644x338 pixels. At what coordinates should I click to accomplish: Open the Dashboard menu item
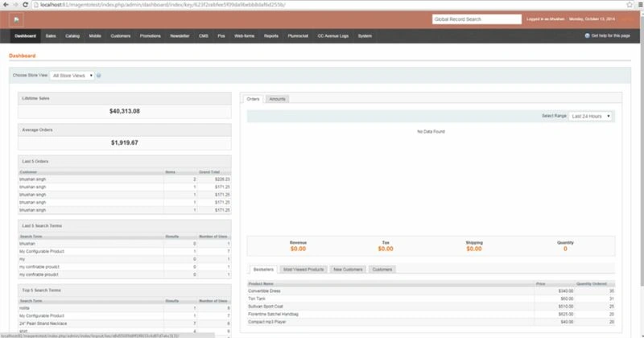coord(26,36)
